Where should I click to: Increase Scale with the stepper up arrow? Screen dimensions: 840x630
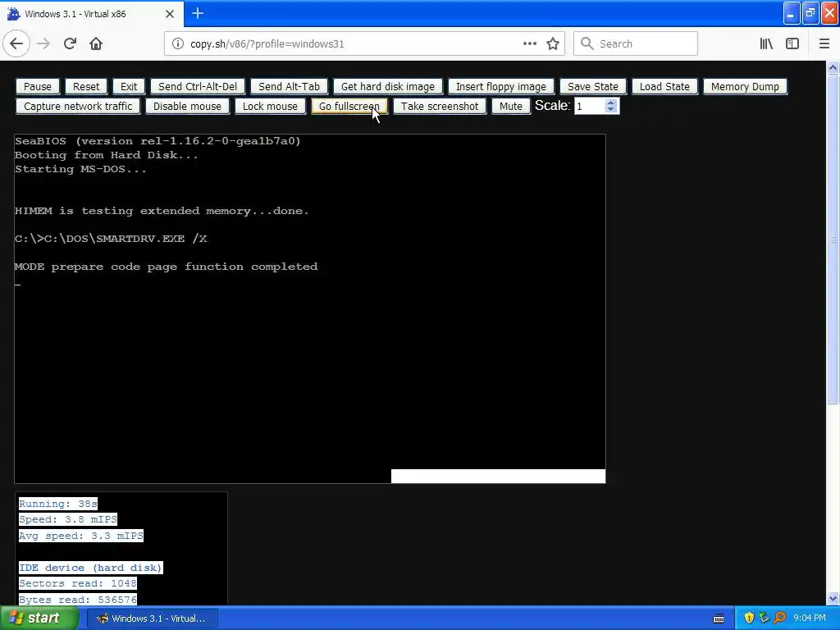(x=610, y=103)
